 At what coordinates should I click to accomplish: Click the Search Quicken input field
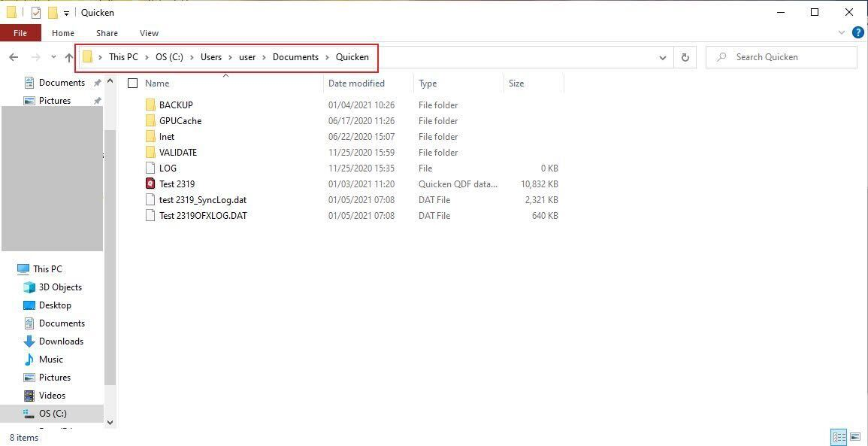click(781, 57)
